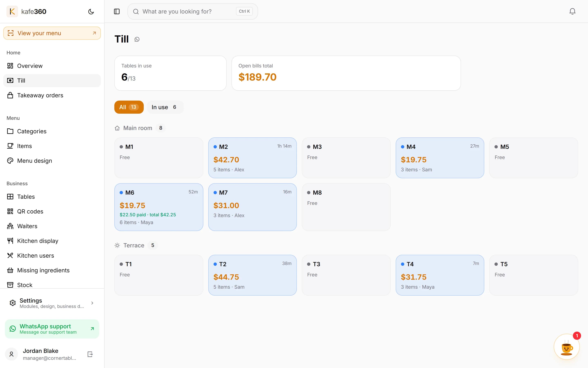
Task: Open free table M5
Action: pos(533,158)
